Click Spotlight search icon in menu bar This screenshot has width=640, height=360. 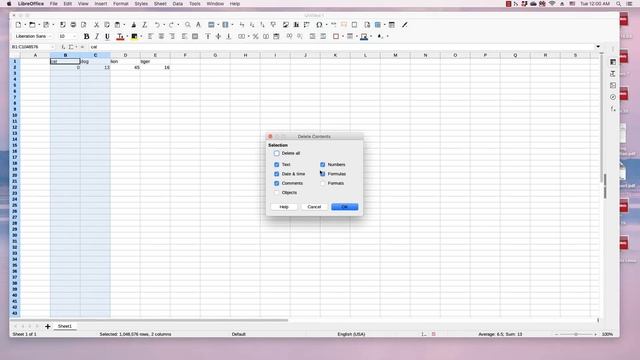point(619,4)
